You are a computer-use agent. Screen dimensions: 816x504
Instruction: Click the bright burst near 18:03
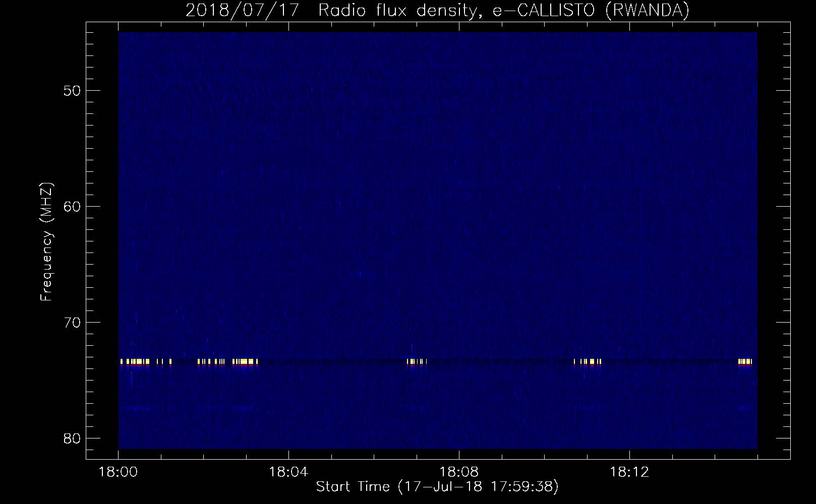pyautogui.click(x=245, y=362)
